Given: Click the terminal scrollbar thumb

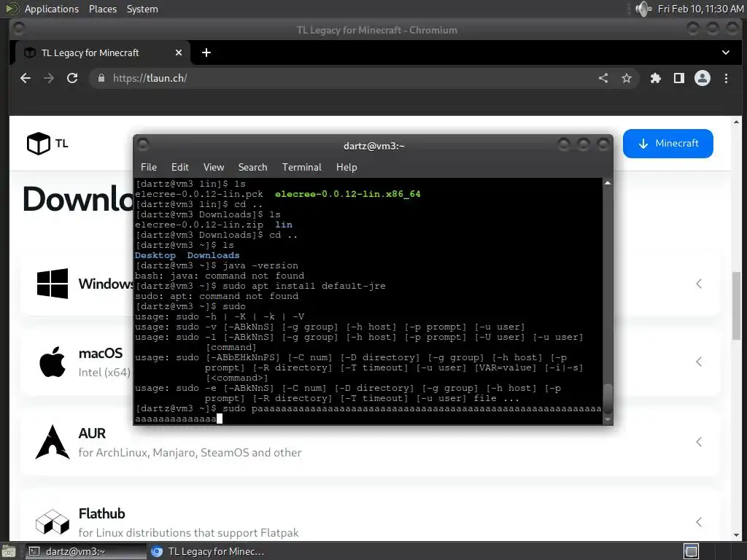Looking at the screenshot, I should click(608, 398).
